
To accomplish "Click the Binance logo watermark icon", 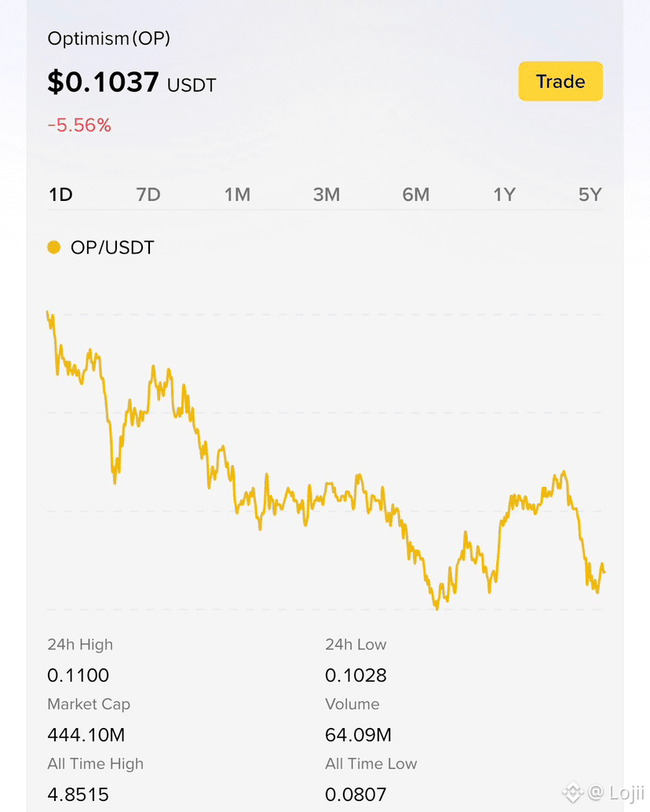I will click(x=572, y=792).
